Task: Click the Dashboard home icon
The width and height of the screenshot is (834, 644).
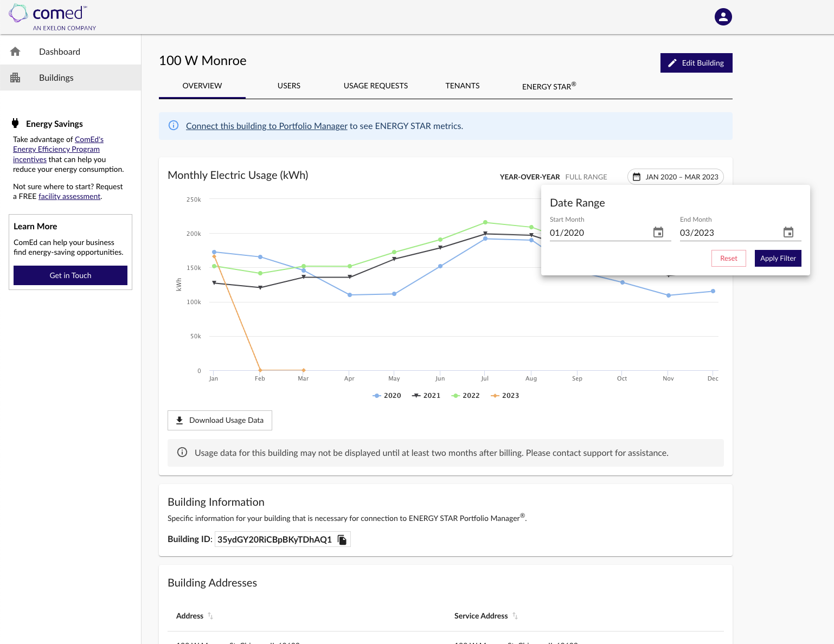Action: click(15, 51)
